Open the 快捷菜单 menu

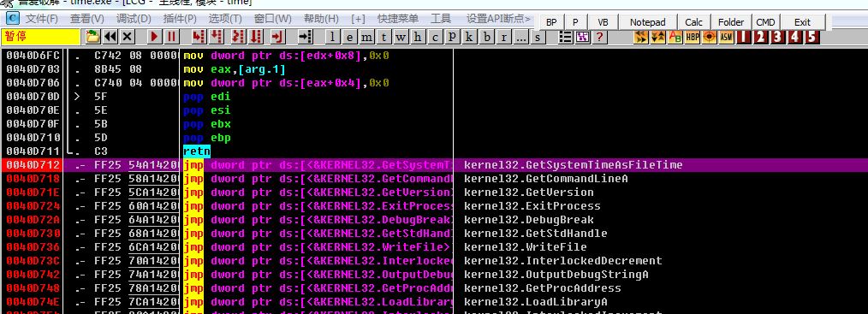pyautogui.click(x=398, y=18)
